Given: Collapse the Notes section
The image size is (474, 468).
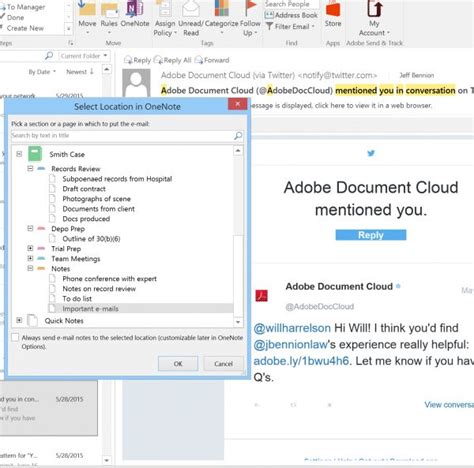Looking at the screenshot, I should point(30,268).
